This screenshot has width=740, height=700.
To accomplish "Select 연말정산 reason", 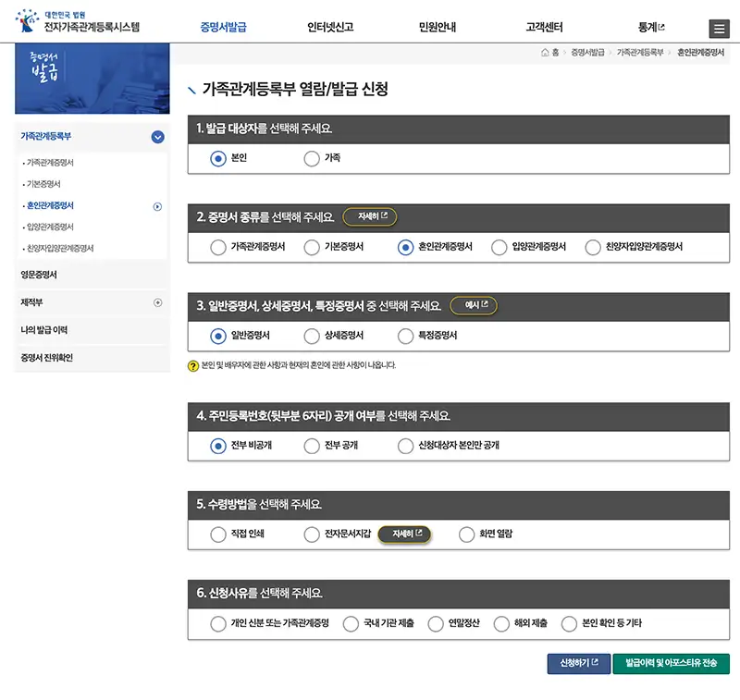I will [x=435, y=623].
